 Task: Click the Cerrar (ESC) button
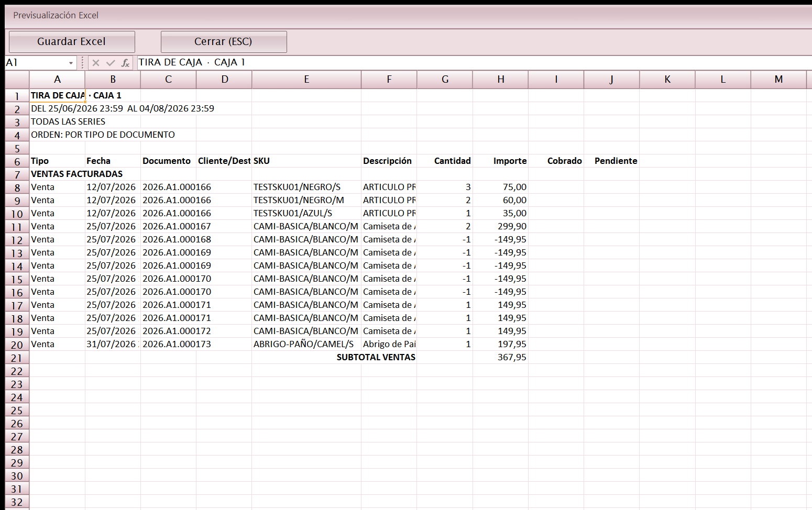pyautogui.click(x=224, y=42)
